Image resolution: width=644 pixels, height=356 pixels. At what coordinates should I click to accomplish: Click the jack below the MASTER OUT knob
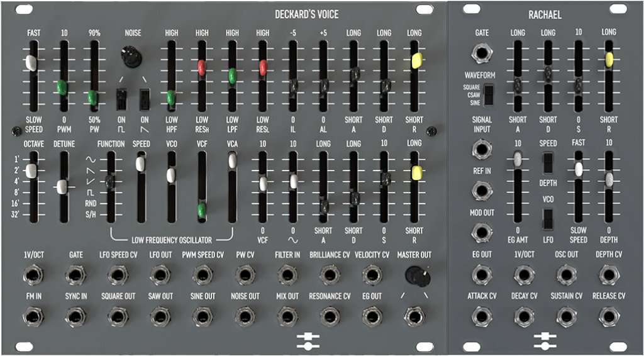click(414, 316)
